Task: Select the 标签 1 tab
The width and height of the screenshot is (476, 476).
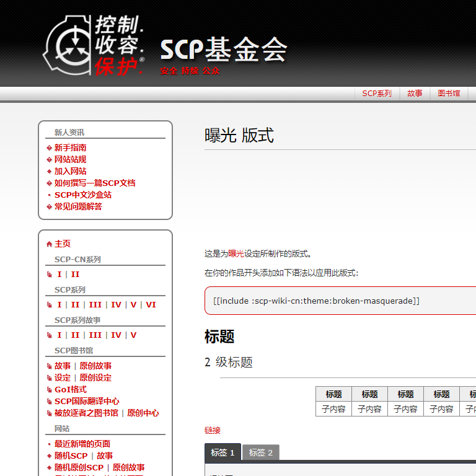Action: pos(223,452)
